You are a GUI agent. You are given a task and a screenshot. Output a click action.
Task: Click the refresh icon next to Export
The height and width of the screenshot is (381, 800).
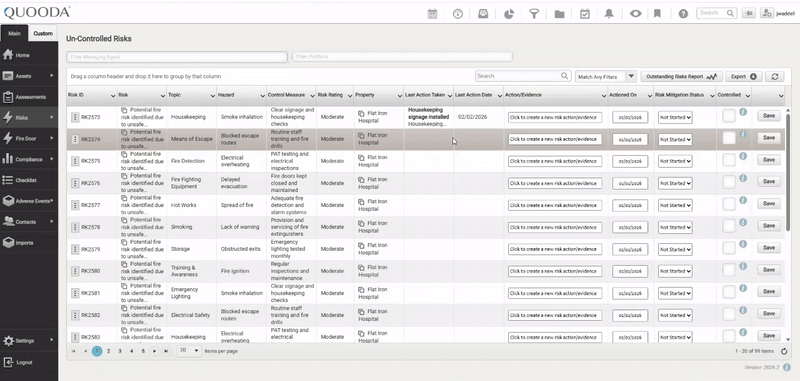[x=774, y=77]
